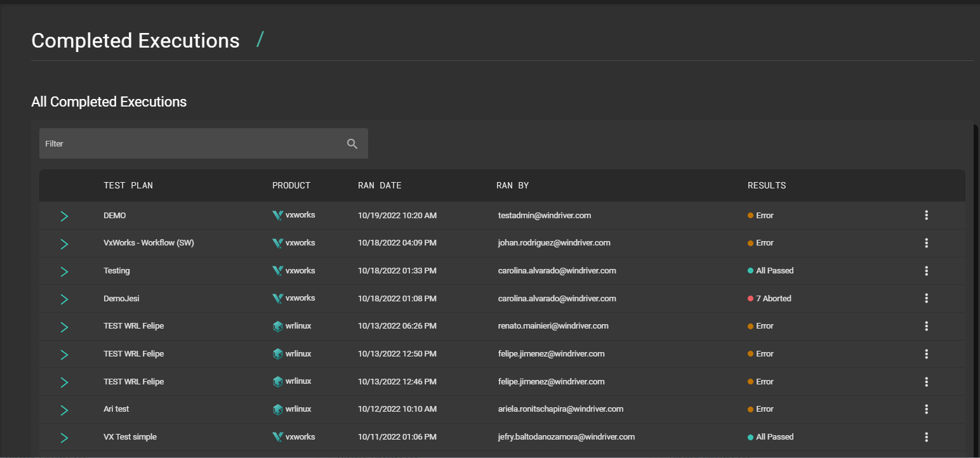
Task: Open three-dot menu for DemoJesi row
Action: (x=926, y=298)
